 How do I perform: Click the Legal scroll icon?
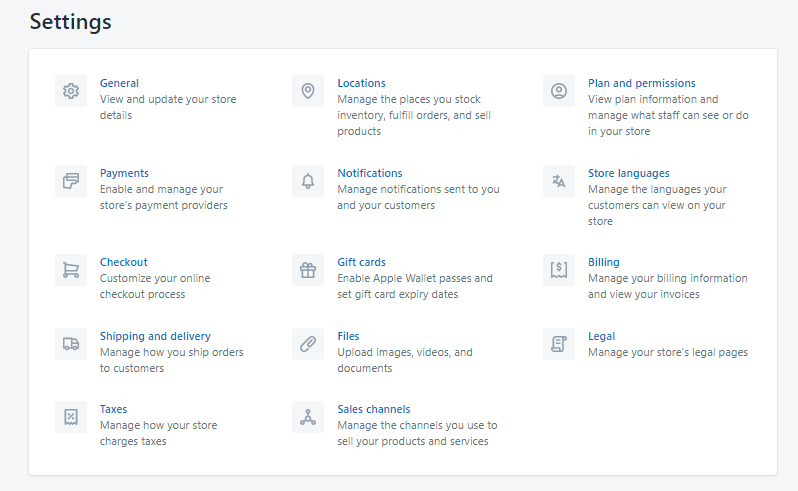559,344
